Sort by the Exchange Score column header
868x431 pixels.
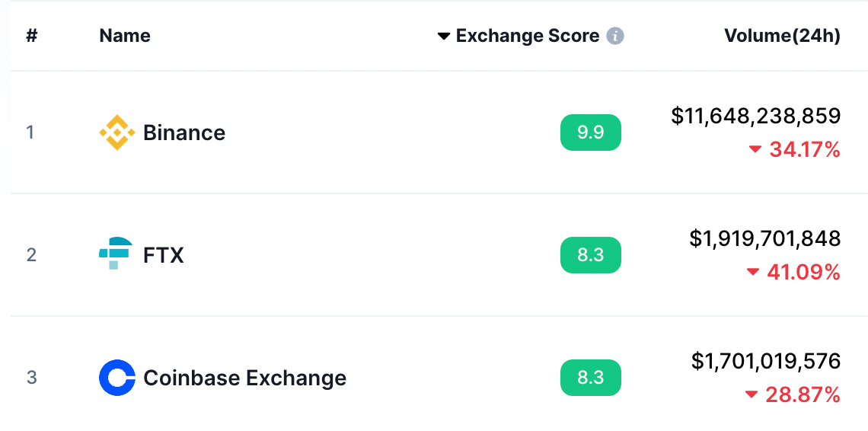(528, 36)
